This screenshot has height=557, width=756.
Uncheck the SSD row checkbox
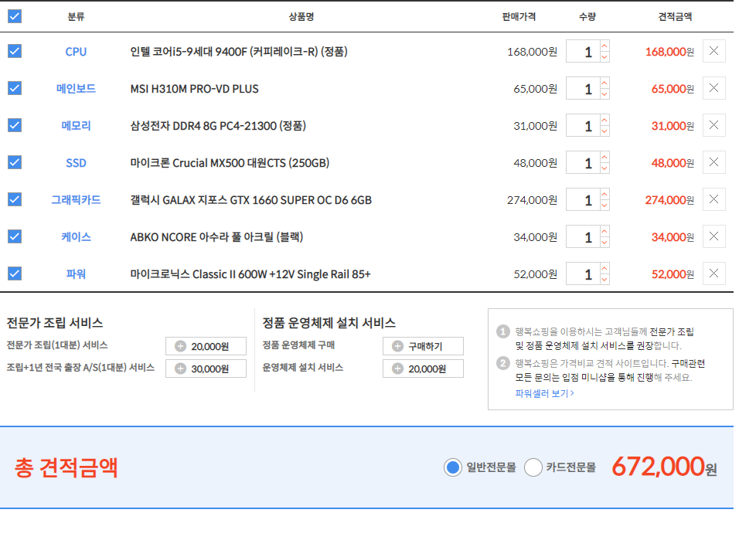click(x=15, y=162)
